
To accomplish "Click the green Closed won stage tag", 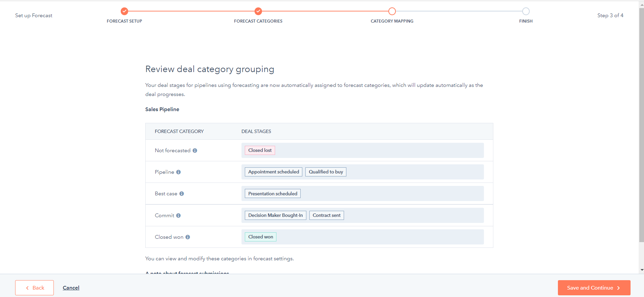I will click(x=260, y=237).
